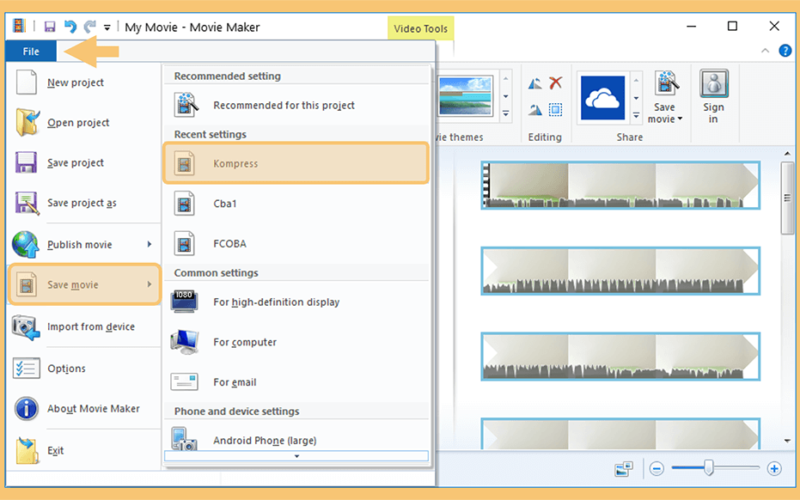Click the Rotate left icon in Editing group
This screenshot has height=500, width=800.
535,83
